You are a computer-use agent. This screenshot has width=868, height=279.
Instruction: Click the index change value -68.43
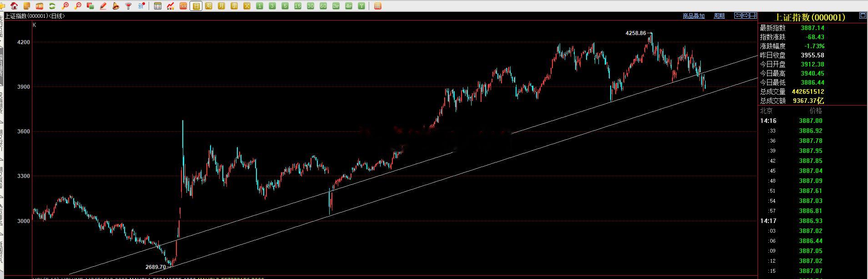[815, 37]
